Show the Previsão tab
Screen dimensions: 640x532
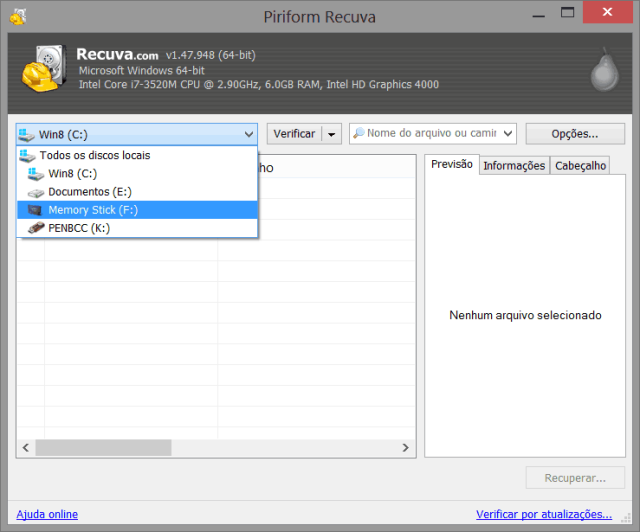tap(451, 165)
